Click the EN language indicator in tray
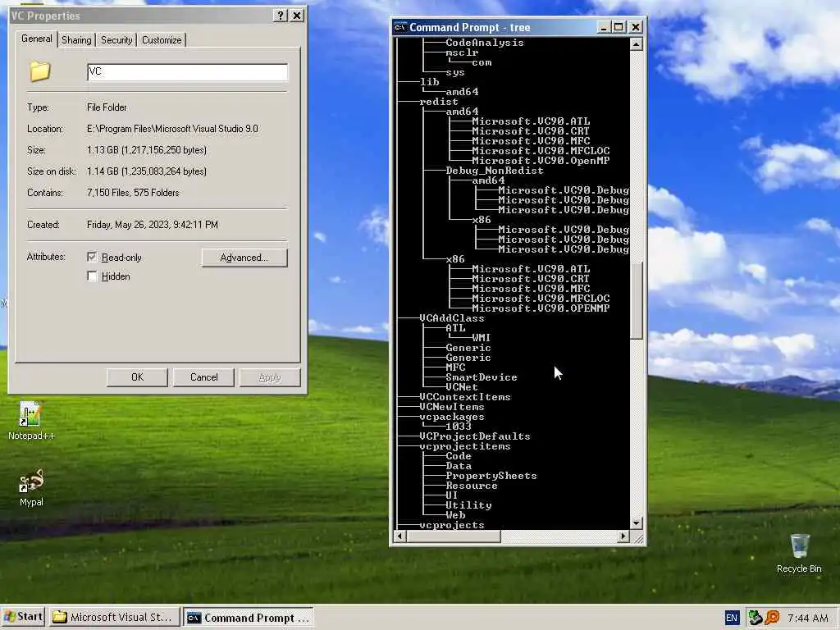The image size is (840, 630). point(731,618)
